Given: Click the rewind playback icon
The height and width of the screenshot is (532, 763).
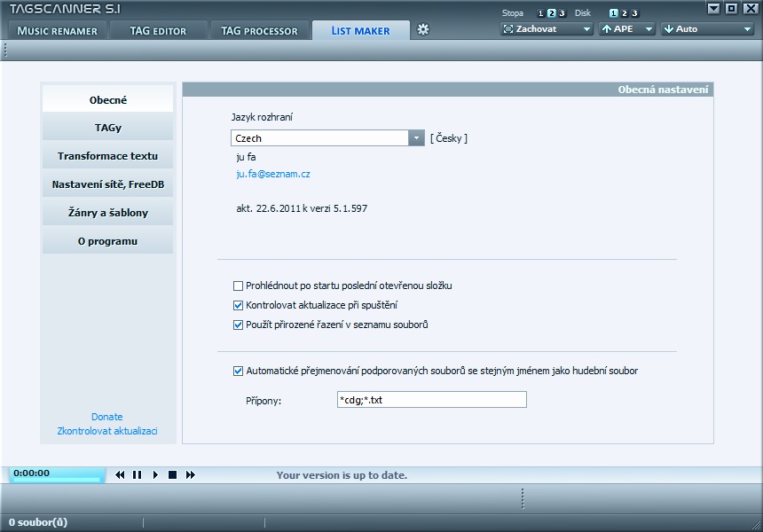Looking at the screenshot, I should (120, 475).
